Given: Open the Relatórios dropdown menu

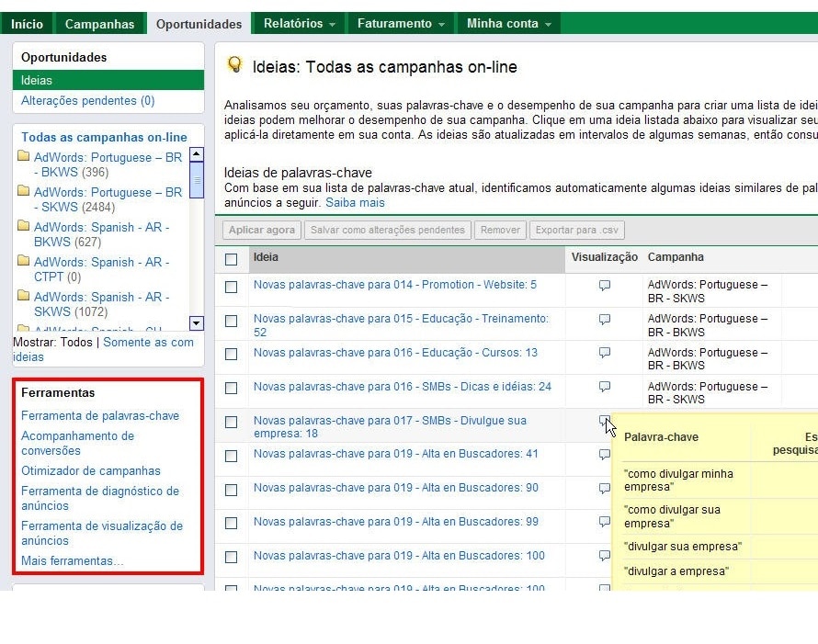Looking at the screenshot, I should point(299,24).
